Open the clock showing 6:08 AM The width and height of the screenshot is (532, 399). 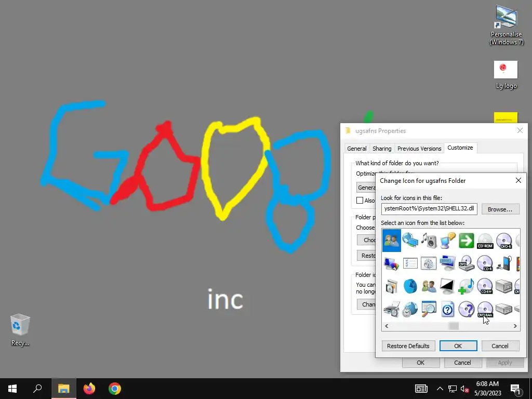[487, 389]
